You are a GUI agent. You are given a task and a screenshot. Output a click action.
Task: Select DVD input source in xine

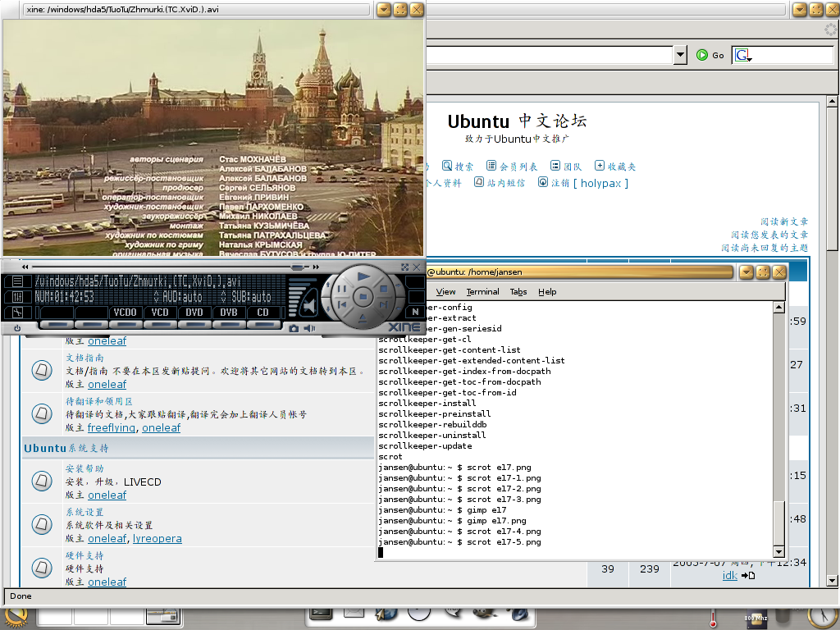[x=194, y=313]
